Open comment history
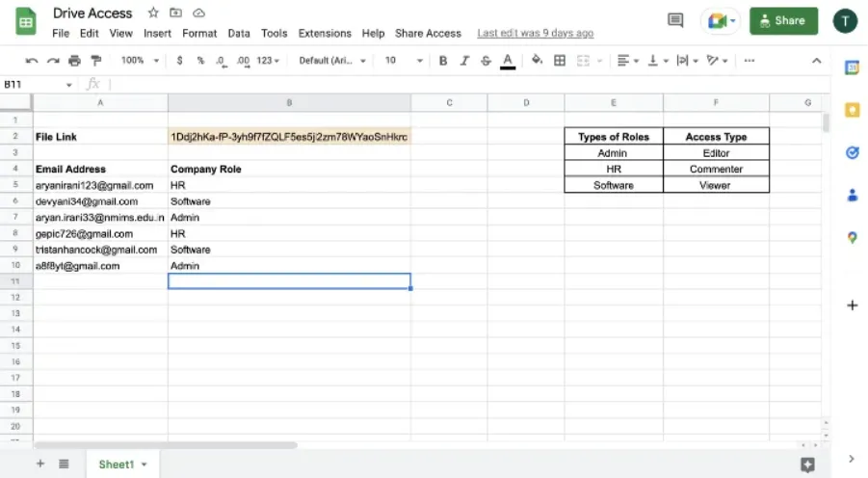Image resolution: width=868 pixels, height=478 pixels. click(675, 20)
